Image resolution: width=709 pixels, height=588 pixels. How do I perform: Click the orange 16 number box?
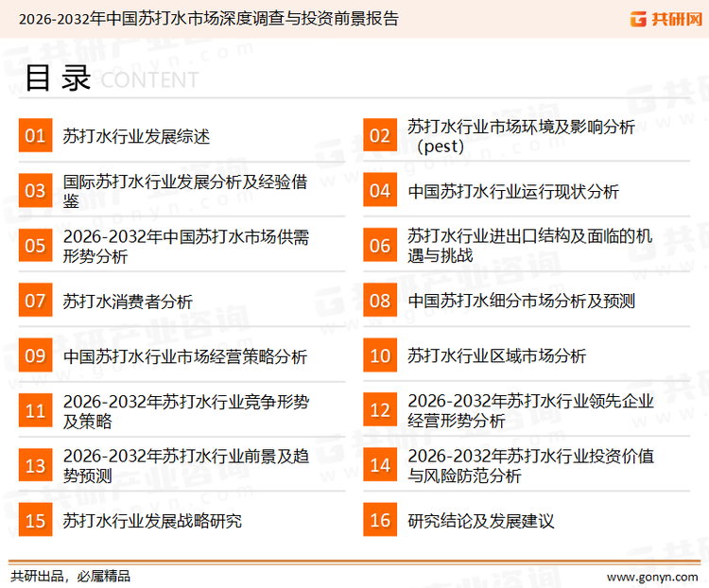[380, 520]
